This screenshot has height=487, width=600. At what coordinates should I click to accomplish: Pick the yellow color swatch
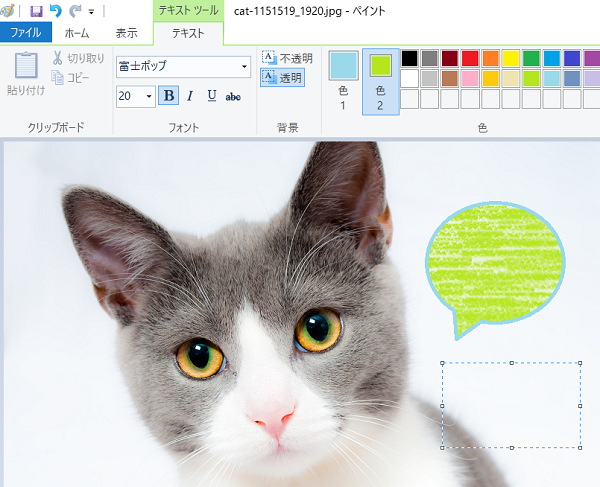pyautogui.click(x=511, y=59)
